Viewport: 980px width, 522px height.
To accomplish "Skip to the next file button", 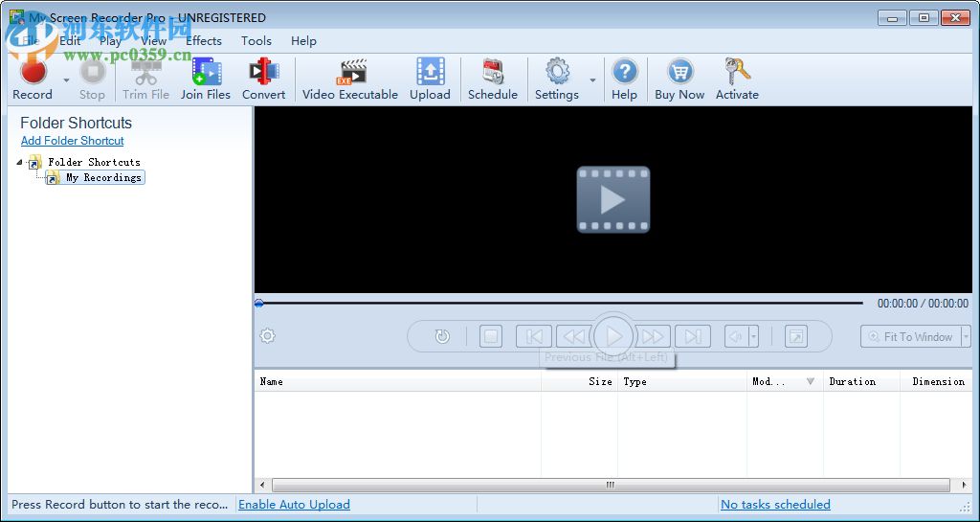I will coord(693,336).
